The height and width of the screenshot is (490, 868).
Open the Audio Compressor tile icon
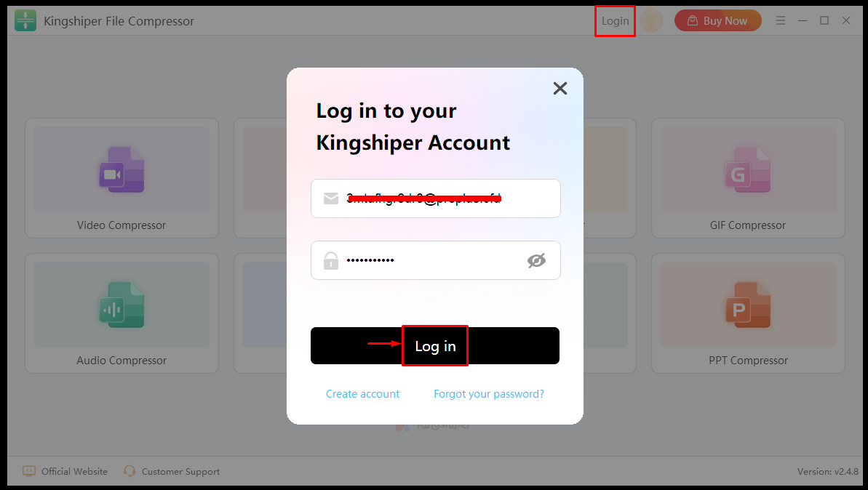[122, 305]
